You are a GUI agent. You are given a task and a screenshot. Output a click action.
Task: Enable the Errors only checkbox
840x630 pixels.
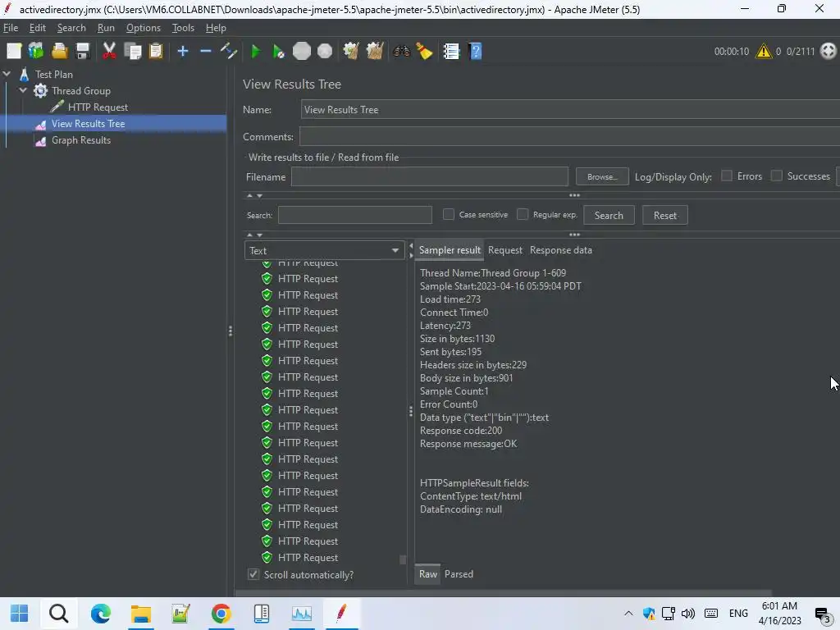point(727,176)
